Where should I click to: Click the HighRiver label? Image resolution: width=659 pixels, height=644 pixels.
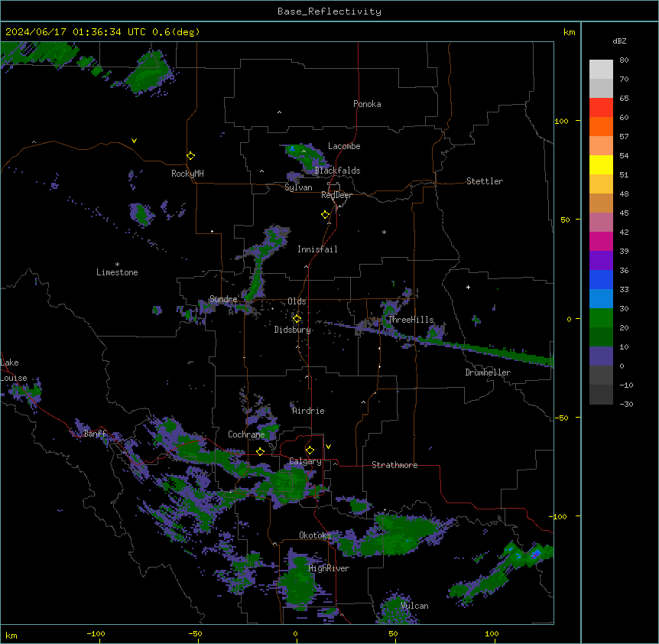(329, 568)
